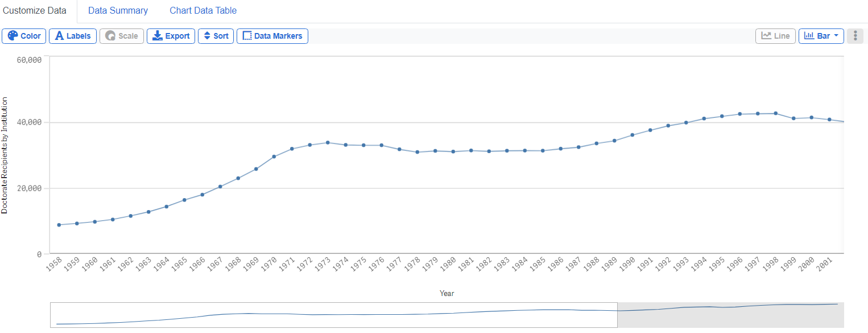This screenshot has width=868, height=333.
Task: Open the Chart Data Table tab
Action: (x=202, y=10)
